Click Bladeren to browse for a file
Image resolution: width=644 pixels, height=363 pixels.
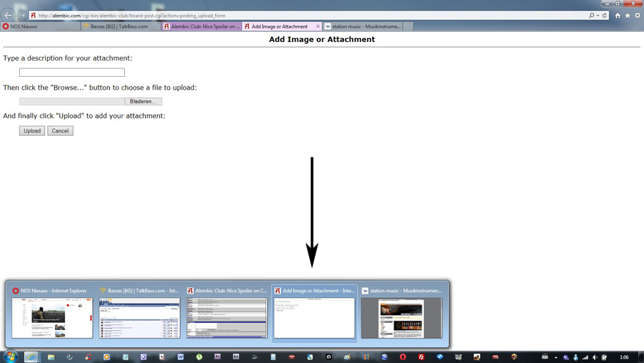143,101
